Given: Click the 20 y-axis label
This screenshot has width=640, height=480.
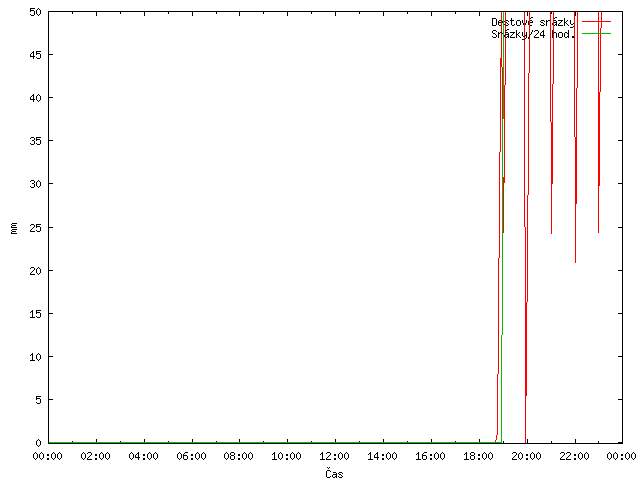Looking at the screenshot, I should pyautogui.click(x=36, y=271).
